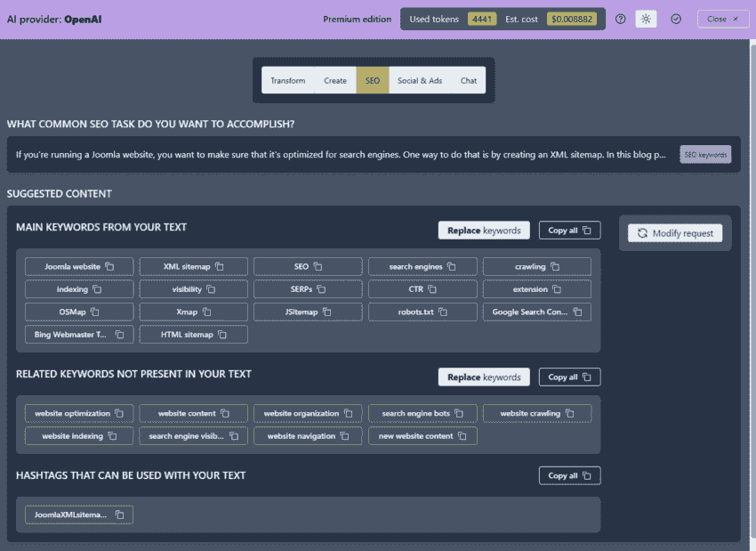Open the Social & Ads tab
The width and height of the screenshot is (756, 551).
tap(419, 80)
